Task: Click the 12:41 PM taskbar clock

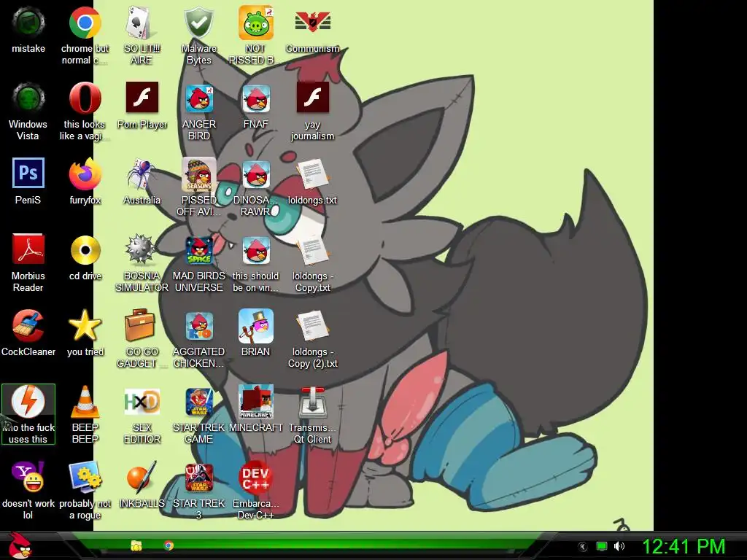Action: 684,546
